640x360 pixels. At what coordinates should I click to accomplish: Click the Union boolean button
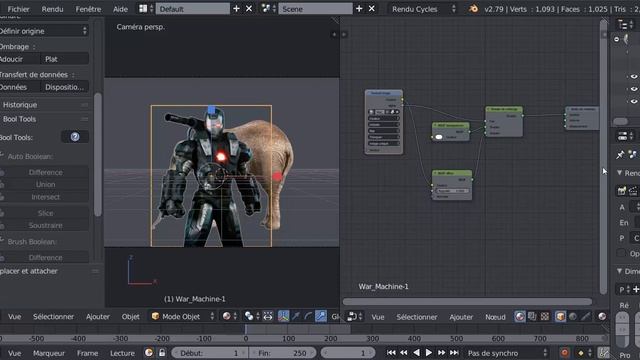point(45,184)
